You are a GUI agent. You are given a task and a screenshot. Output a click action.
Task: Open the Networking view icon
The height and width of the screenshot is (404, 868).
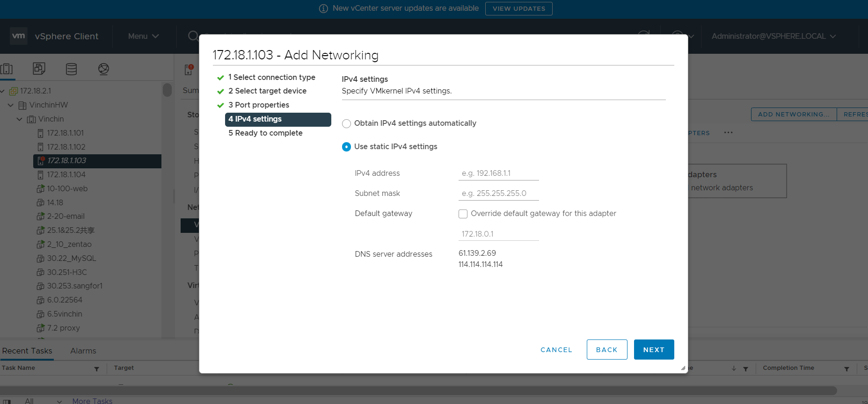click(103, 69)
